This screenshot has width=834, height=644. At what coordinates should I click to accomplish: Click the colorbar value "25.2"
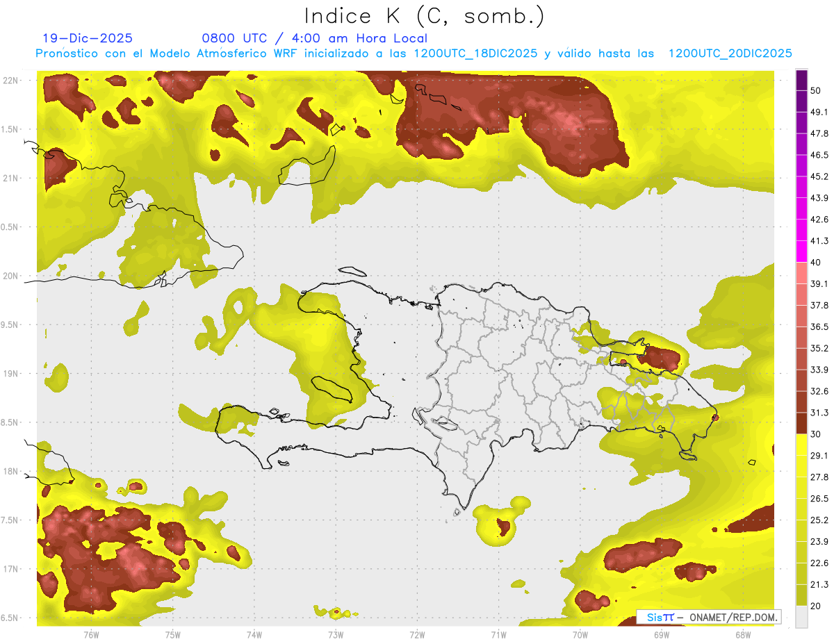click(x=820, y=520)
